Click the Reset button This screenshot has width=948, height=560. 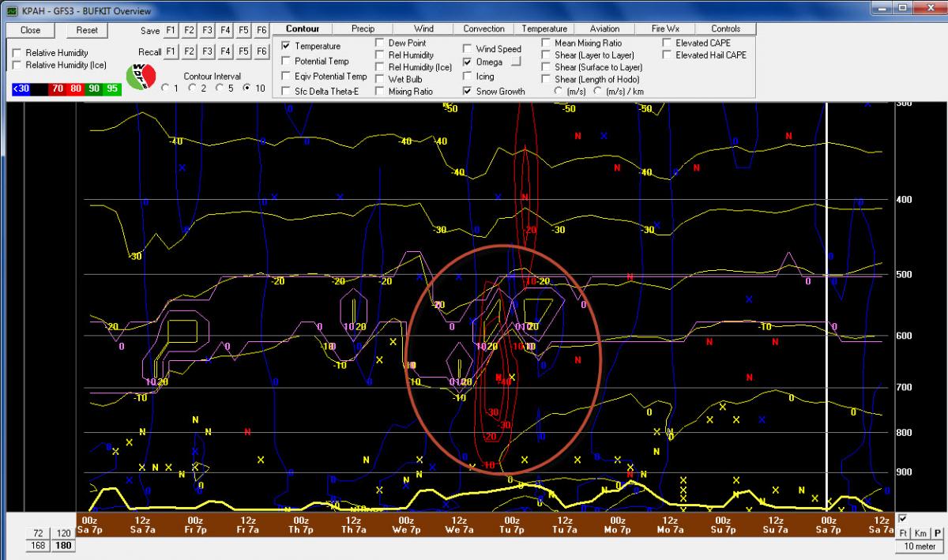pos(87,30)
